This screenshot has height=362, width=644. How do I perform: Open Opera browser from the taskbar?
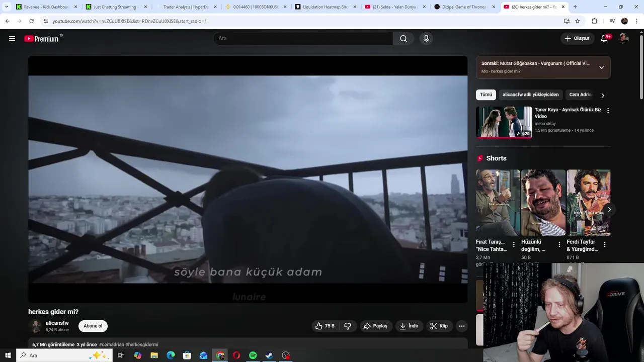(236, 355)
